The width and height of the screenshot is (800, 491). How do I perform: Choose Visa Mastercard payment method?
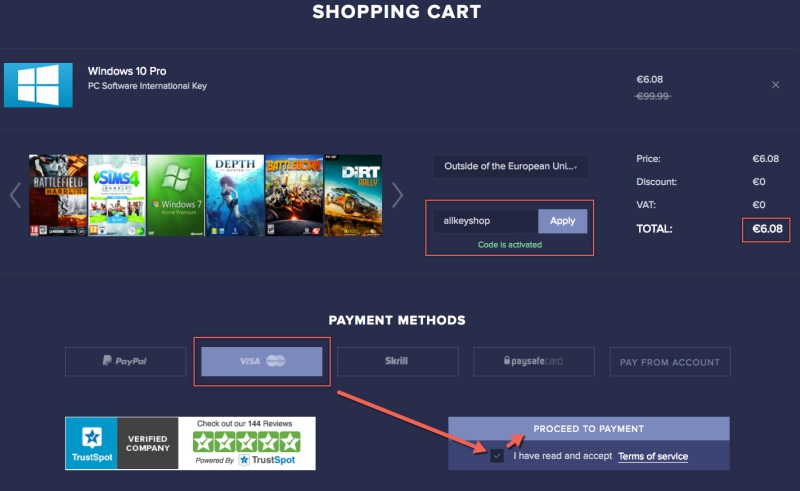(262, 361)
